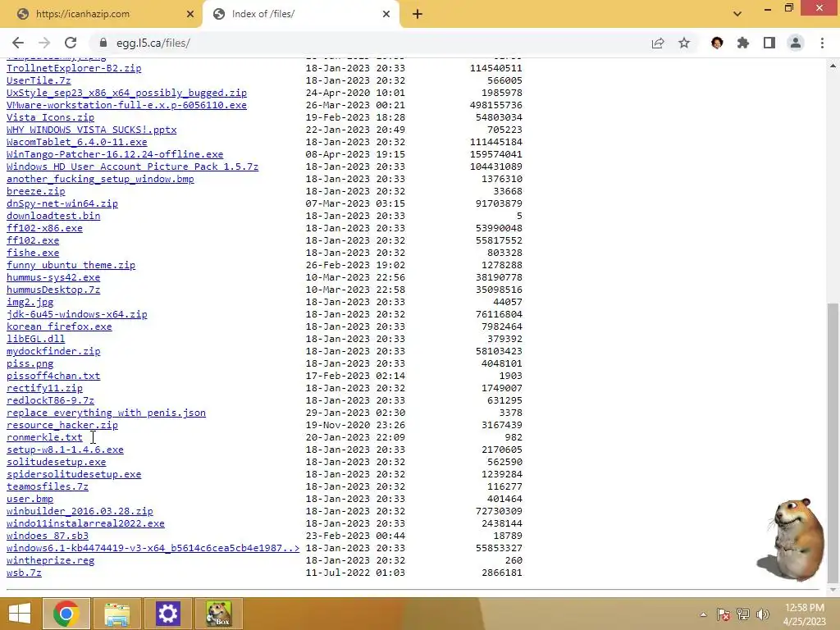Download the wsb.7z file
This screenshot has width=840, height=630.
24,573
